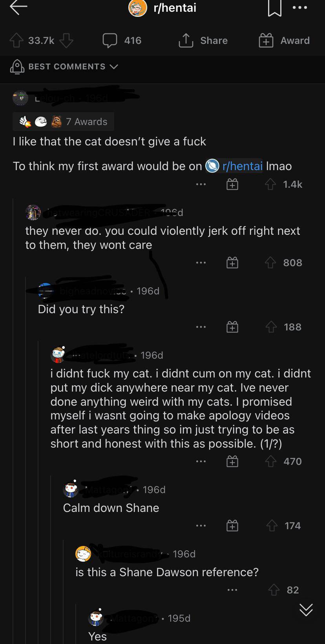This screenshot has height=644, width=325.
Task: Open options menu on the top comment
Action: [201, 184]
